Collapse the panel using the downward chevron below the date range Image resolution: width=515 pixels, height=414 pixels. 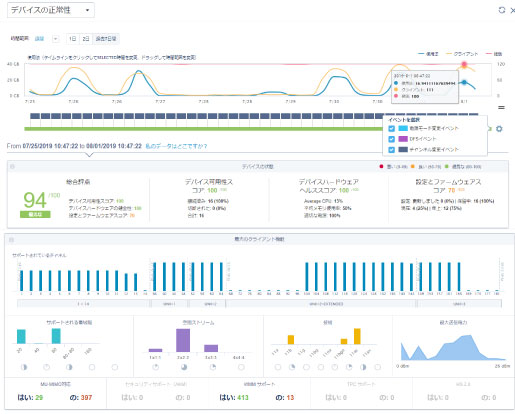click(x=89, y=155)
